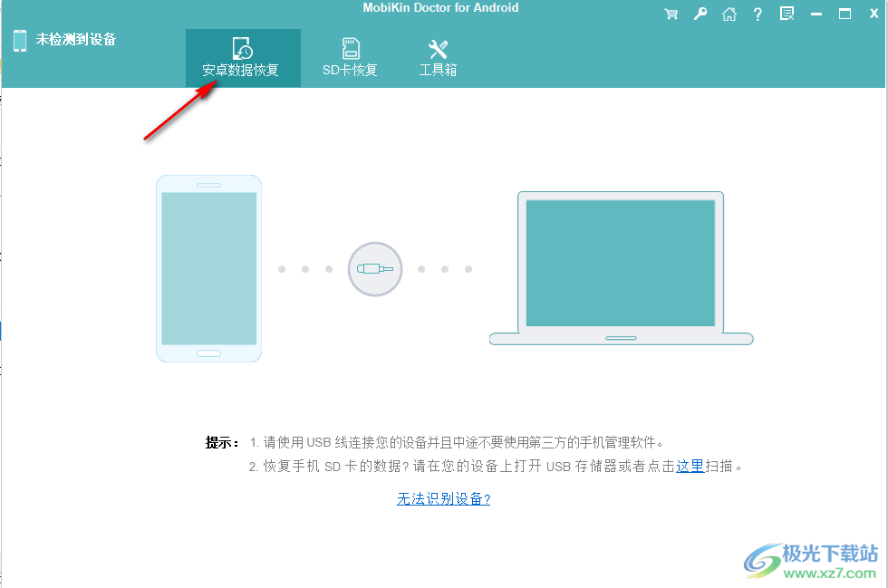
Task: Select the 安卓数据恢复 tab
Action: click(242, 57)
